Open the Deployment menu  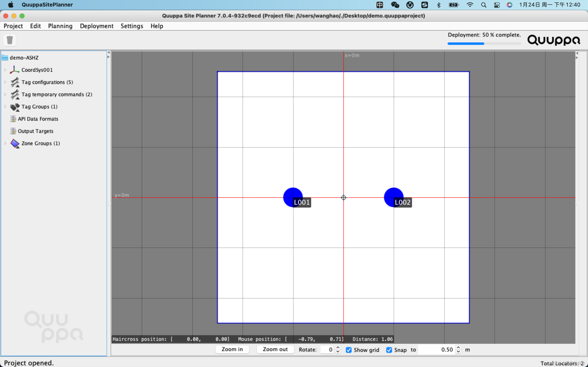click(x=96, y=26)
